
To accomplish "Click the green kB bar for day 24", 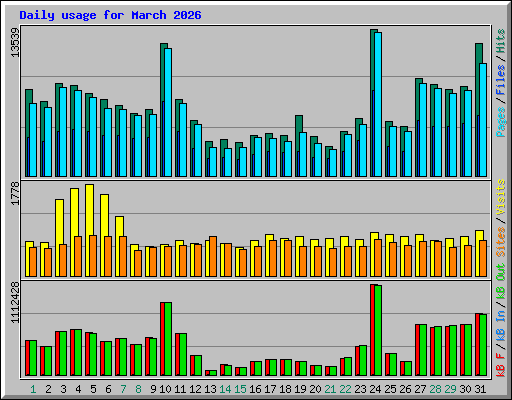I will (378, 330).
